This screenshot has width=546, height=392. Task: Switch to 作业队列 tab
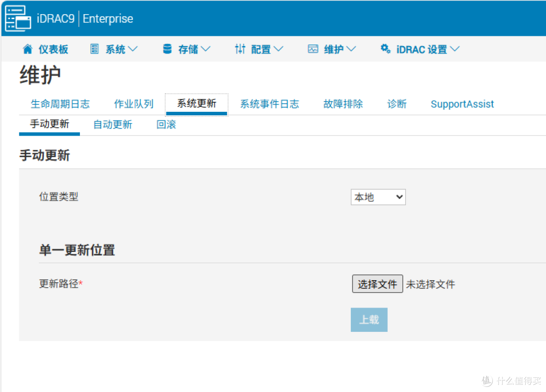[133, 104]
